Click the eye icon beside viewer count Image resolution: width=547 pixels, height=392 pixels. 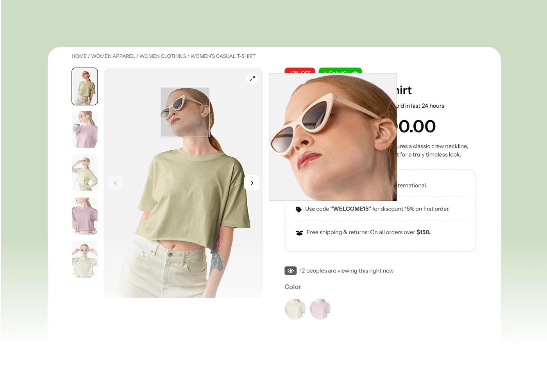tap(290, 271)
